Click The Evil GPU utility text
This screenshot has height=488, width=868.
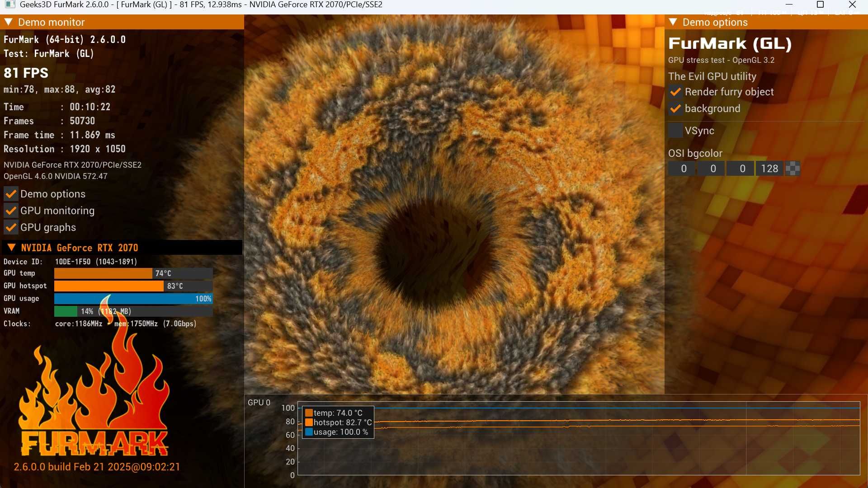[712, 76]
